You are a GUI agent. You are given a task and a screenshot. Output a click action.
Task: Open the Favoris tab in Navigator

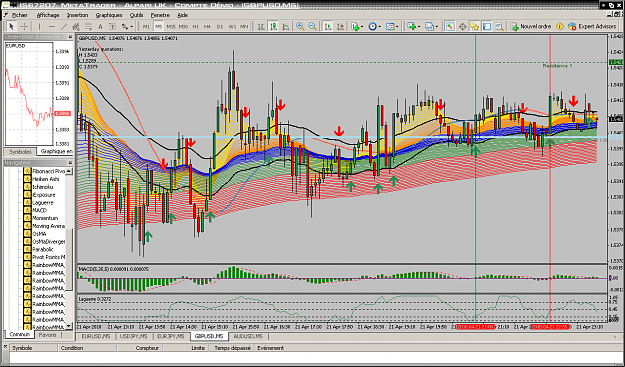47,335
